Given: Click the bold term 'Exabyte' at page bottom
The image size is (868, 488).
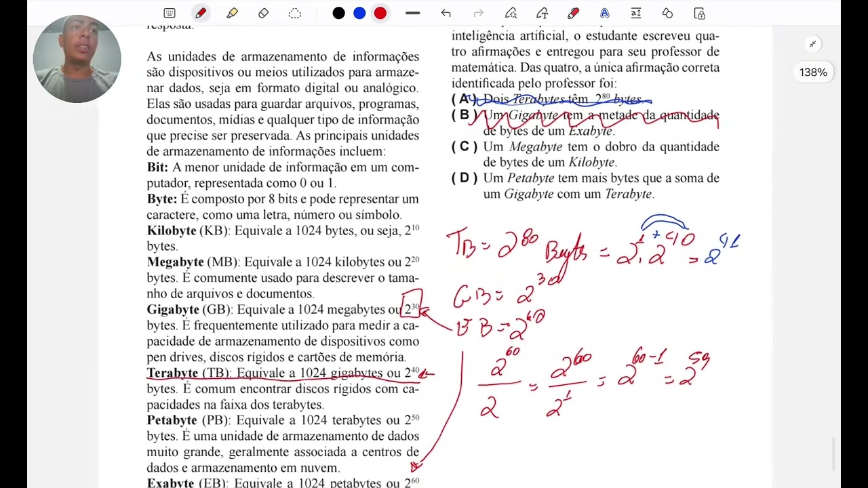Looking at the screenshot, I should pyautogui.click(x=171, y=483).
